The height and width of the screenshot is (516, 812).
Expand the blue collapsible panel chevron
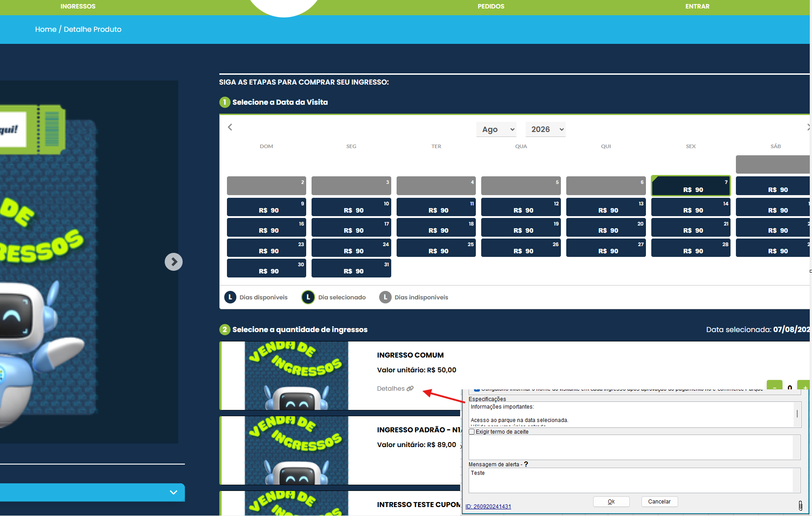pyautogui.click(x=174, y=492)
